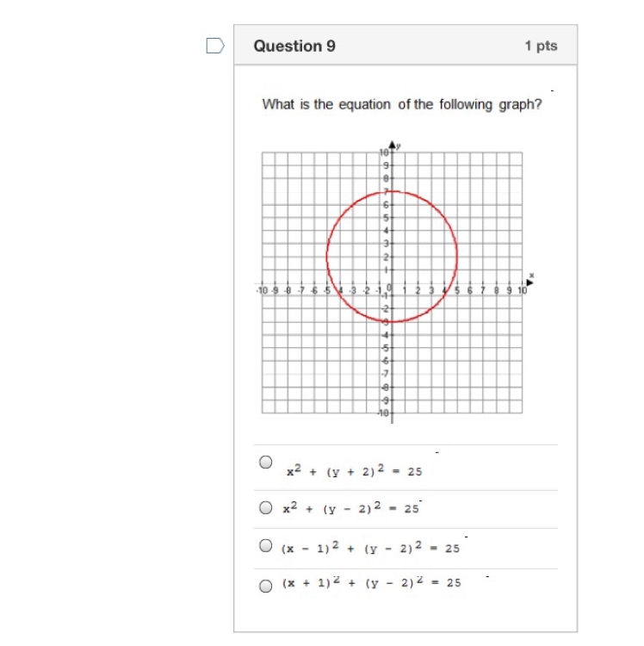Click answer text x² + (y − 2)² = 25
This screenshot has width=644, height=646.
350,508
